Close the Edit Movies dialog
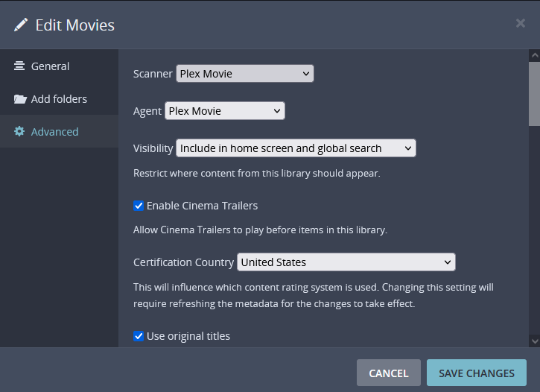Screen dimensions: 540x392 (x=521, y=23)
